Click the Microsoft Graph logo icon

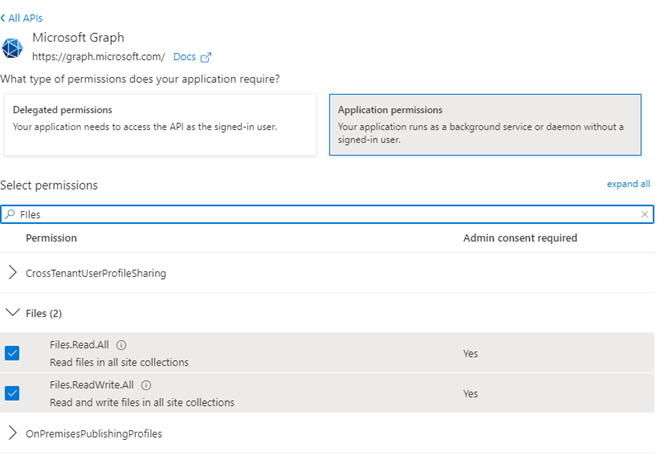pos(12,48)
